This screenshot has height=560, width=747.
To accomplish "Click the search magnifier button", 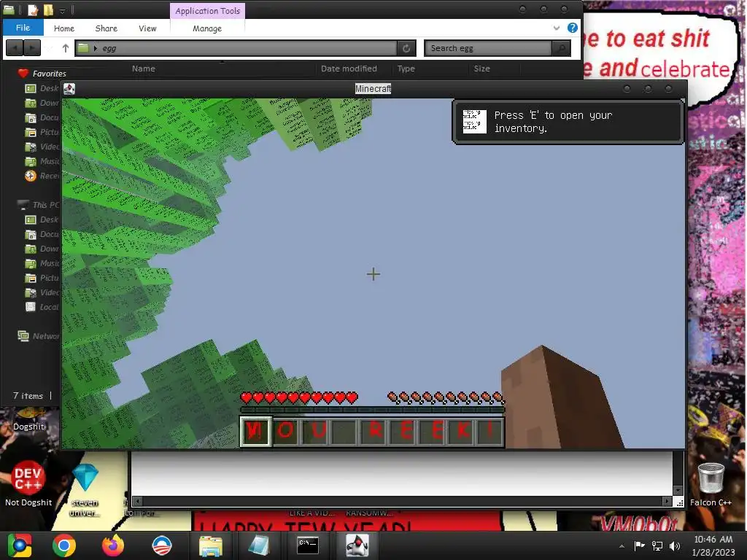I will [561, 48].
